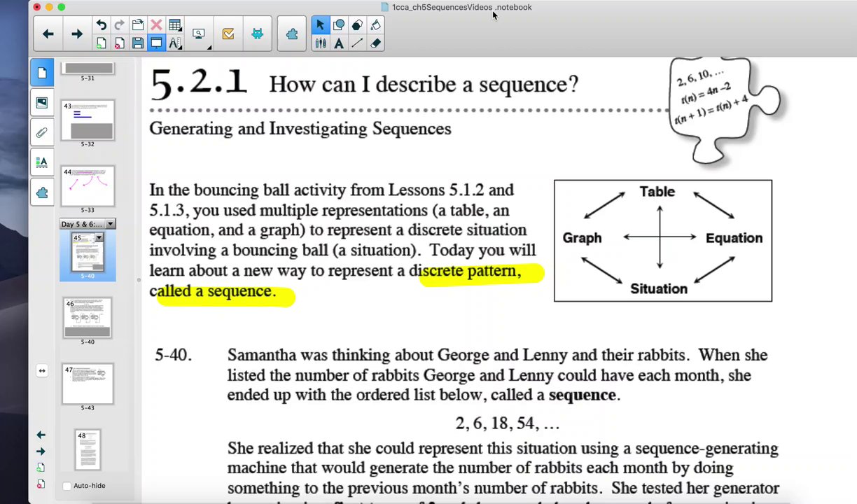Select page thumbnail 44 labeled 5-33

(88, 186)
